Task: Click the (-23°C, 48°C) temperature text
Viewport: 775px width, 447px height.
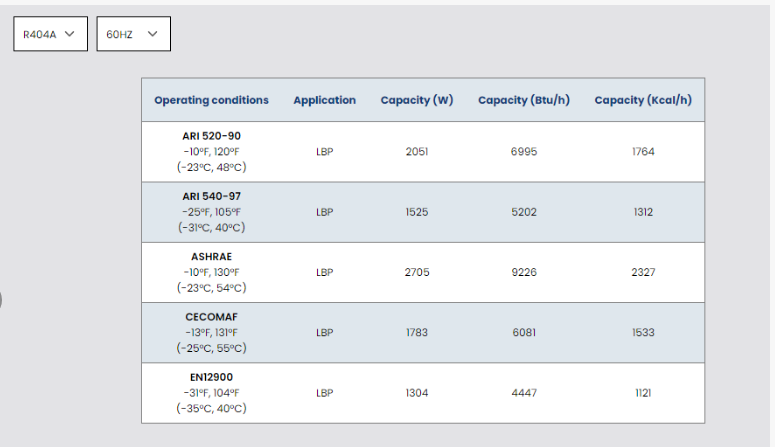Action: tap(212, 167)
